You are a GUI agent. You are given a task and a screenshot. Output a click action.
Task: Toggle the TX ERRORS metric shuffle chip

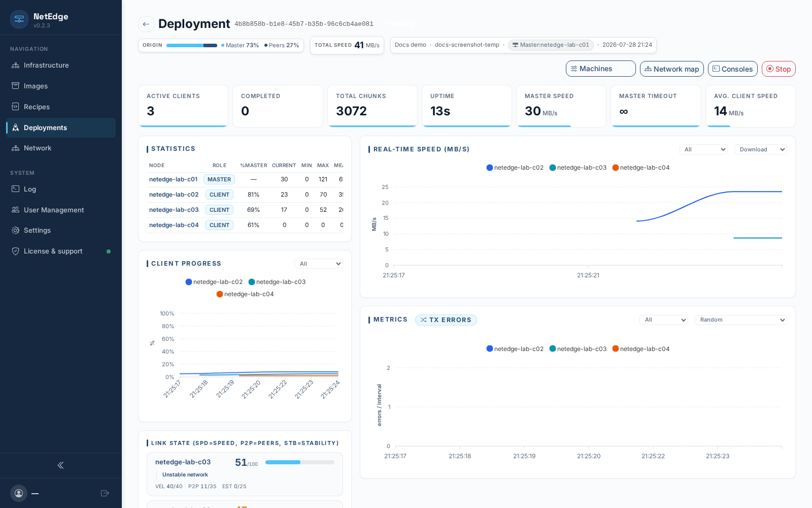pos(446,320)
